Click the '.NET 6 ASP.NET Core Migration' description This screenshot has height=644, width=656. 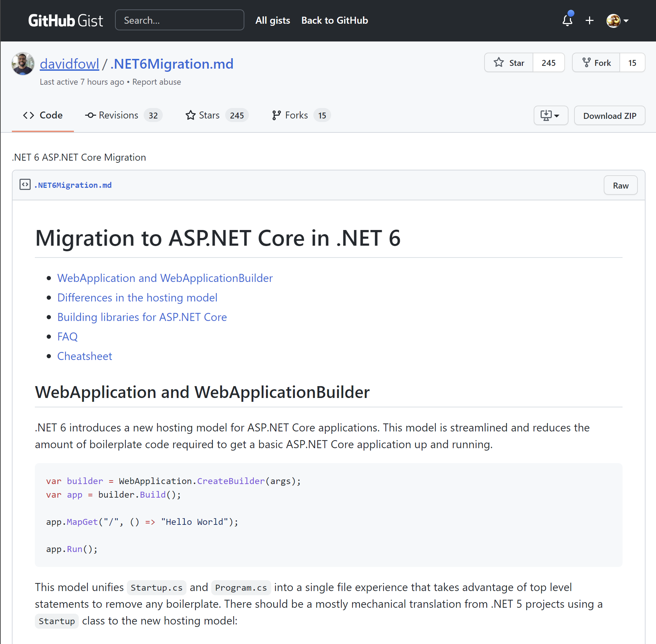pos(79,158)
